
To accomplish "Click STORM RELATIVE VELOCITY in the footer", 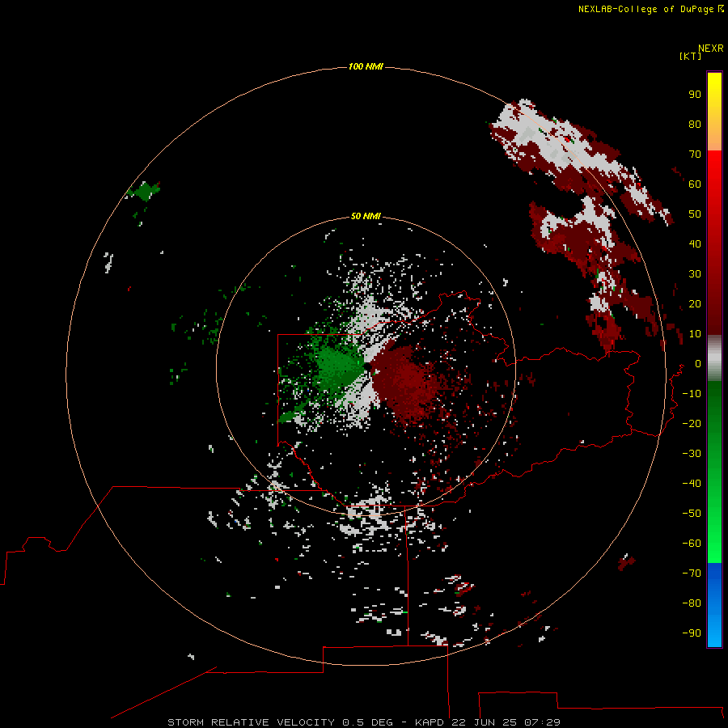I will pos(251,722).
